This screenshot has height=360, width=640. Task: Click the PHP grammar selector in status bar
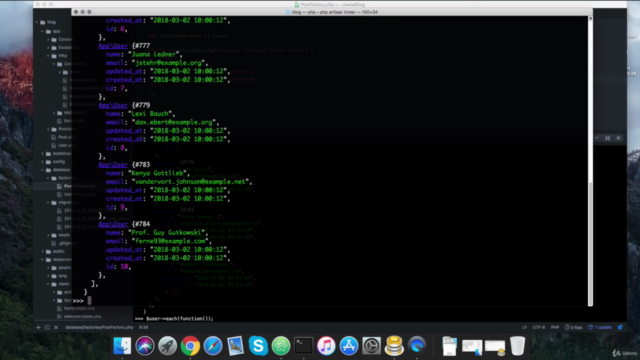[x=555, y=327]
